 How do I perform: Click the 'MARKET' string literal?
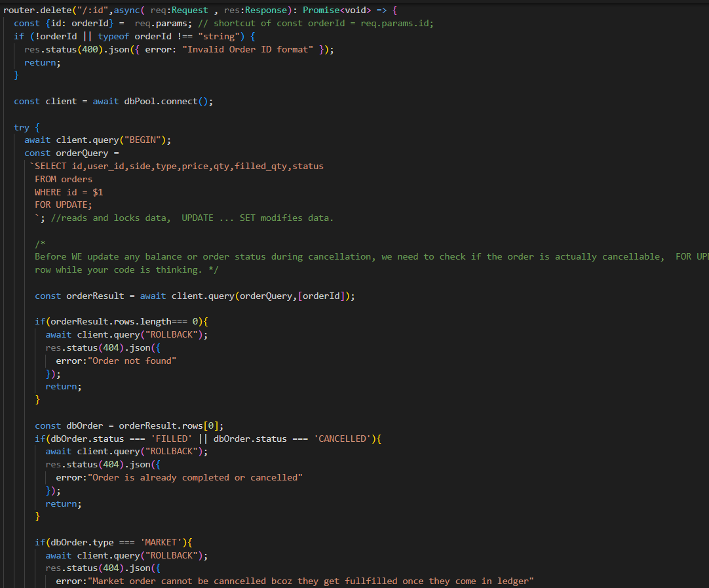161,542
